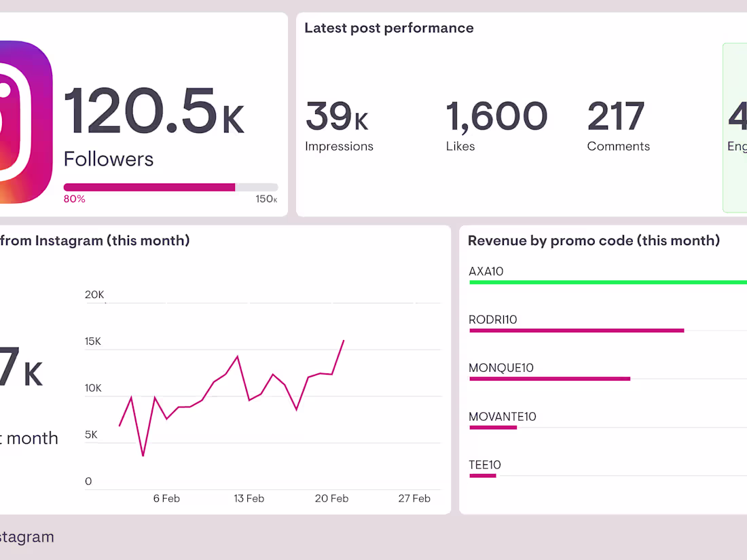
Task: Click the 20K gridline label on the chart
Action: [x=94, y=295]
